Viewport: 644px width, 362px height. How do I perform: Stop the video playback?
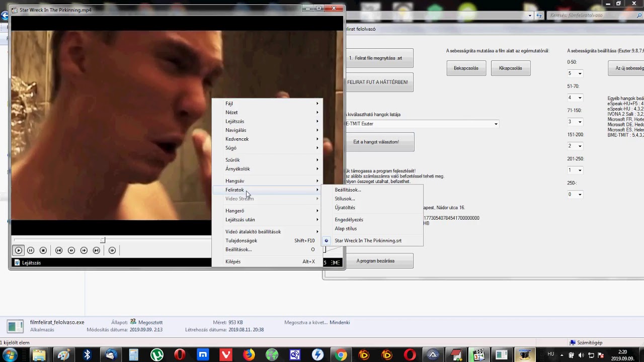pos(43,250)
